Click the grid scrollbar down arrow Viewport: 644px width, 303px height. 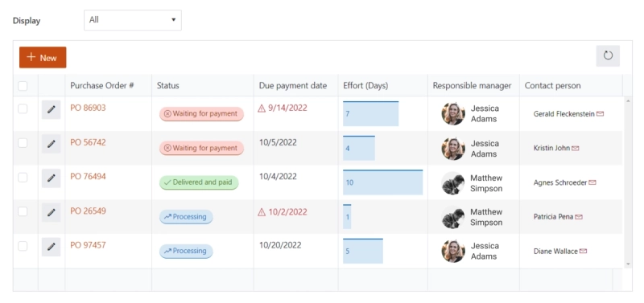click(628, 264)
